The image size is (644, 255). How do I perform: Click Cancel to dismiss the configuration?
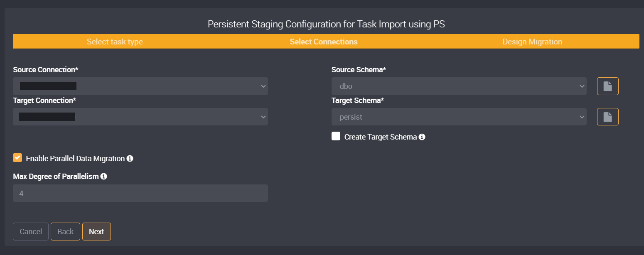click(30, 231)
